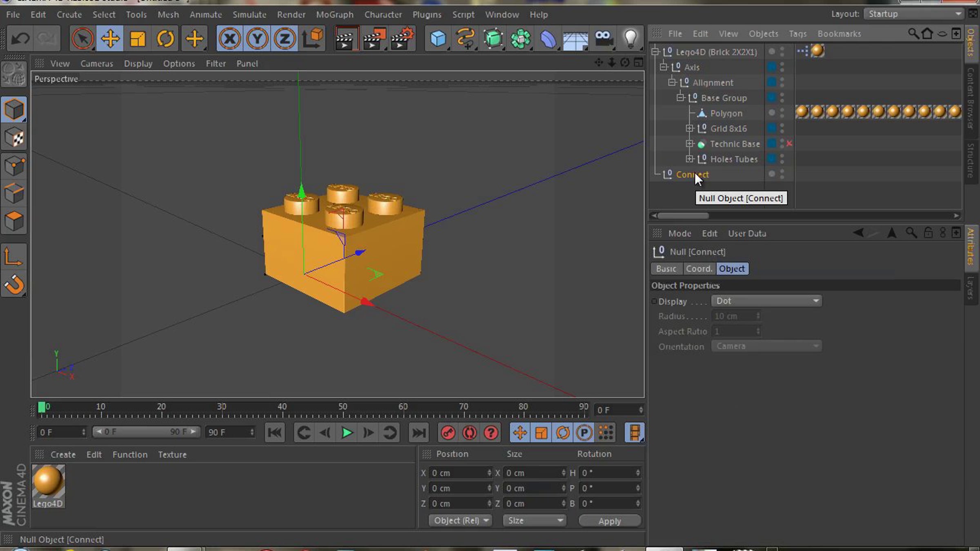Add a floor environment object icon
980x551 pixels.
(x=575, y=40)
